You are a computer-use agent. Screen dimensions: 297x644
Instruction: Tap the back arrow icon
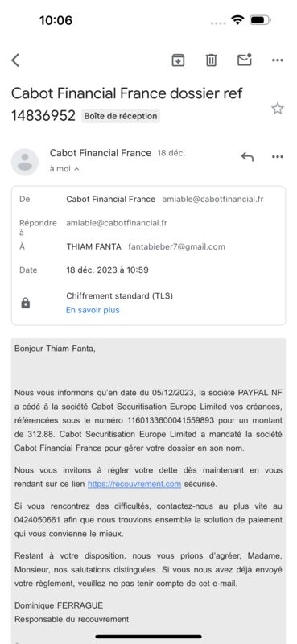click(x=15, y=60)
